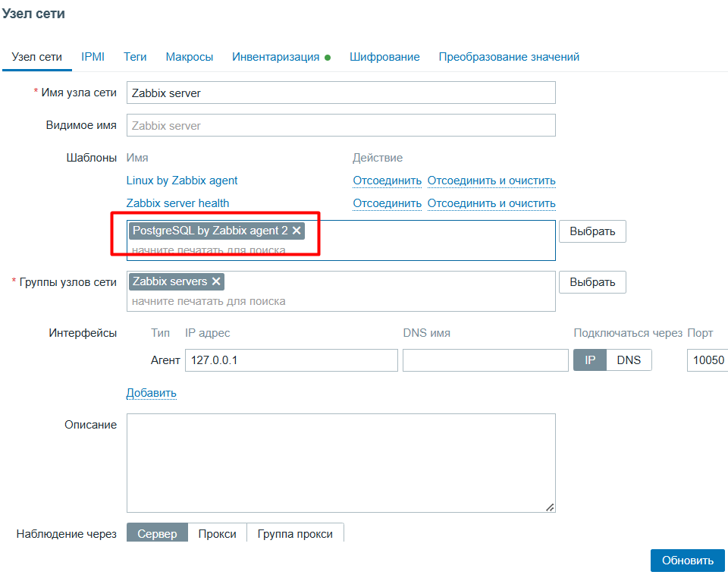Switch to the IPMI tab
The width and height of the screenshot is (728, 578).
(93, 57)
